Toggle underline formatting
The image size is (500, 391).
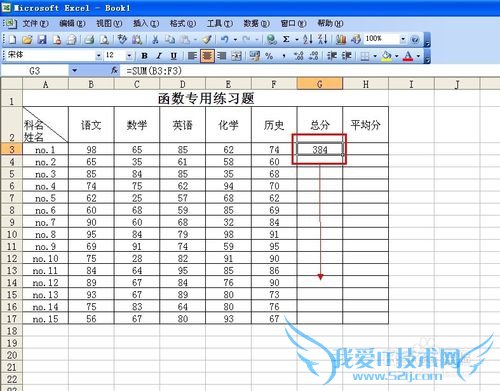pyautogui.click(x=174, y=56)
